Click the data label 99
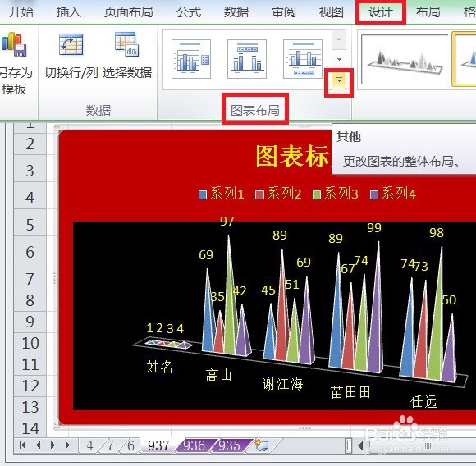Image resolution: width=476 pixels, height=466 pixels. pos(374,227)
